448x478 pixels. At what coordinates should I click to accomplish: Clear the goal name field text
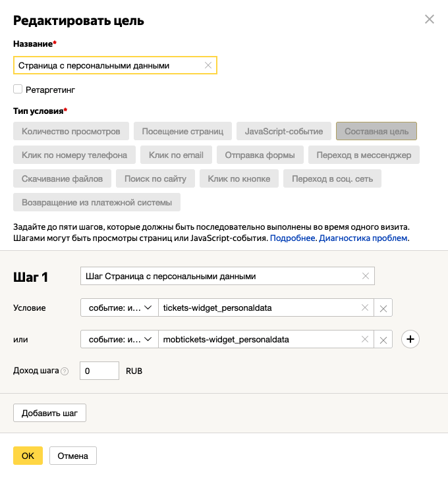tap(208, 65)
